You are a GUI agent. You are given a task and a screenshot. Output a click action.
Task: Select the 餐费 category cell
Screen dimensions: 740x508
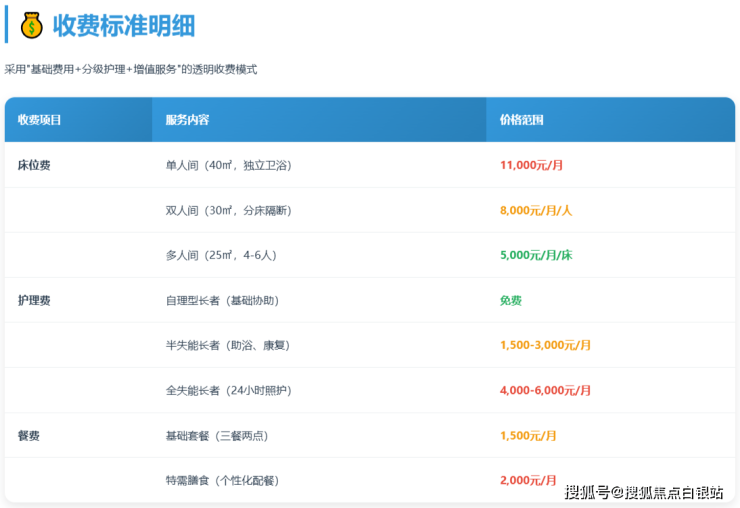tap(29, 436)
